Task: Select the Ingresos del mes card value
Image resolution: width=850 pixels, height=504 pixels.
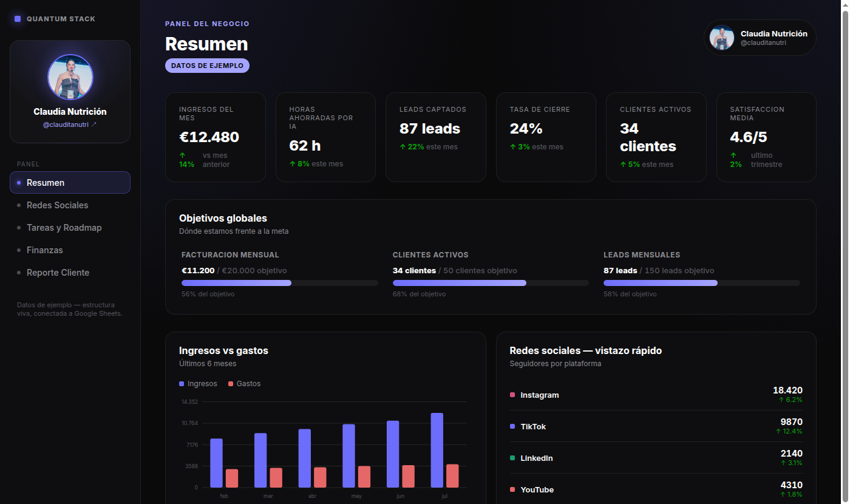Action: (209, 137)
